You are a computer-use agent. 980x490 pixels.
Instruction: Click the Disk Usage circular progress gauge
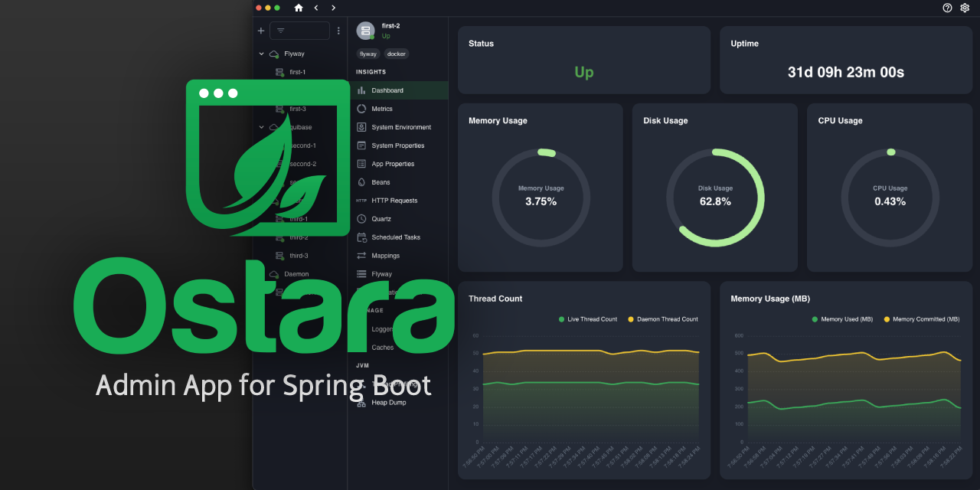[715, 198]
